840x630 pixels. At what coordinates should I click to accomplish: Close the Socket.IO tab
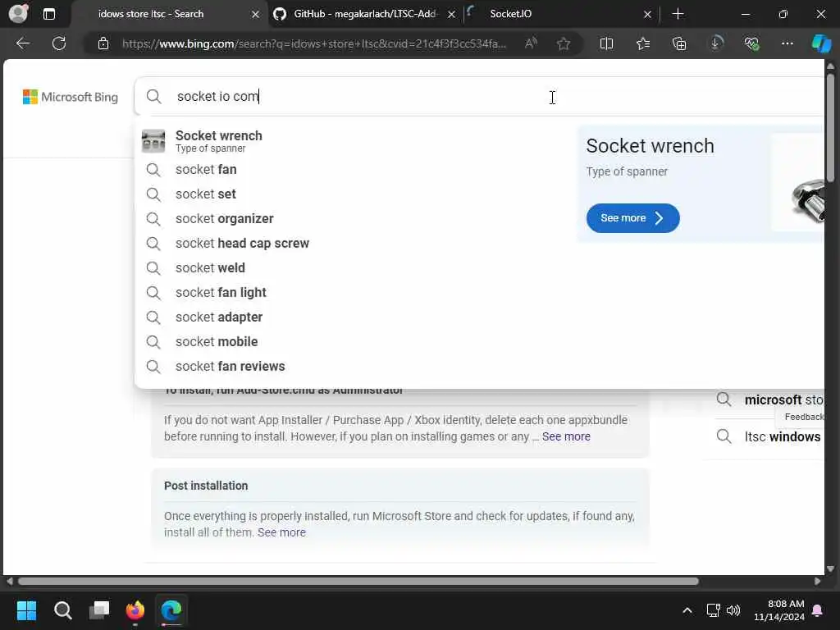coord(647,15)
